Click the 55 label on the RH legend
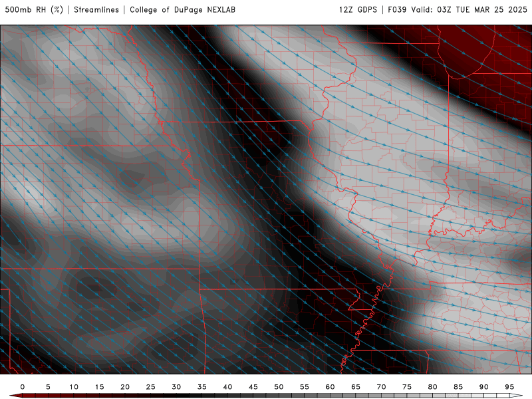532x399 pixels. coord(305,387)
